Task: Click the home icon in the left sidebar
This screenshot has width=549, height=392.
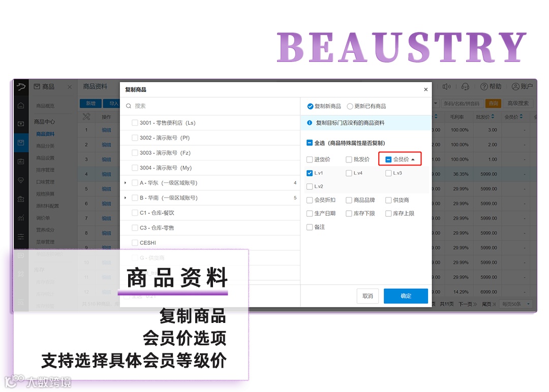Action: click(21, 105)
